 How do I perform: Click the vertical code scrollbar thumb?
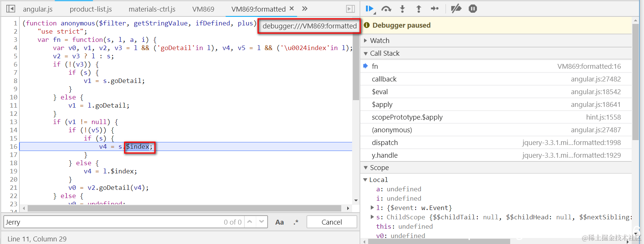[356, 66]
